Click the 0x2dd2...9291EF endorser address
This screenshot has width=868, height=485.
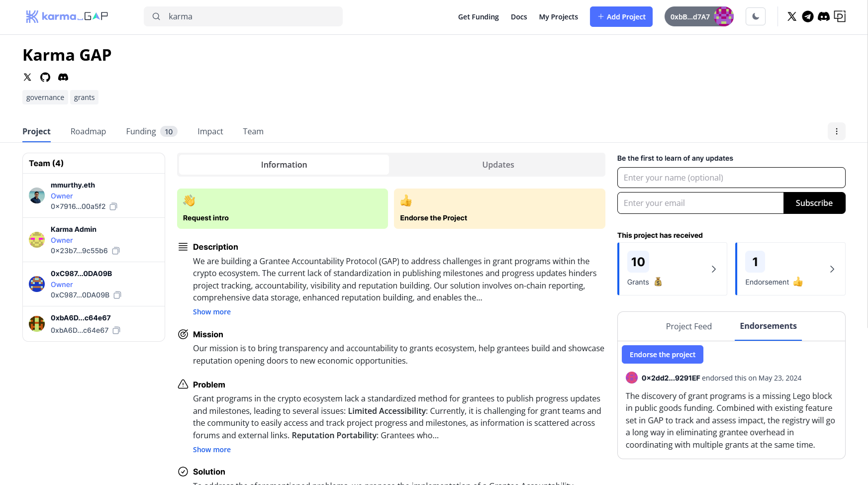671,378
